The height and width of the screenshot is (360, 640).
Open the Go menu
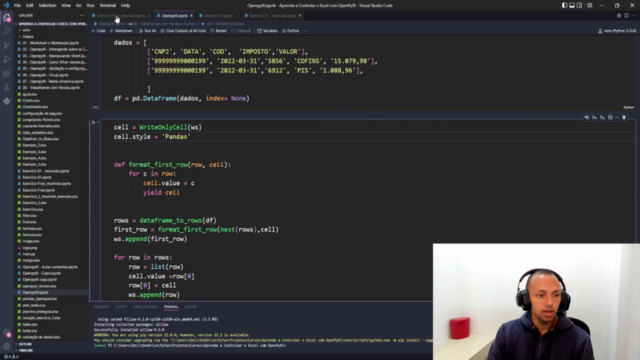click(78, 5)
